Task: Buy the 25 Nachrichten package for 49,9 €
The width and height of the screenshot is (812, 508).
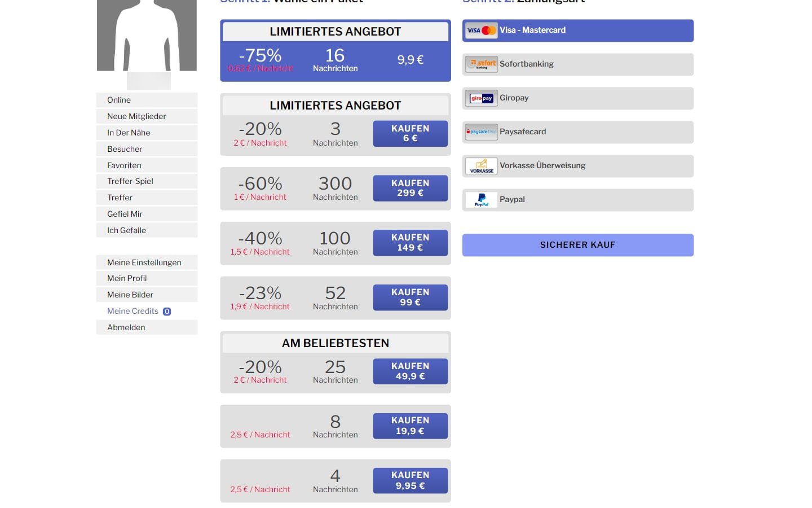Action: [x=410, y=371]
